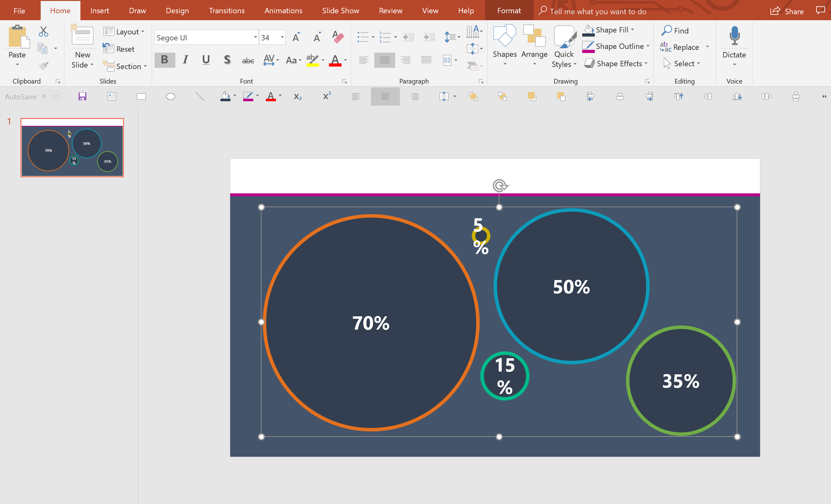The image size is (831, 504).
Task: Toggle Italic formatting
Action: [x=185, y=60]
